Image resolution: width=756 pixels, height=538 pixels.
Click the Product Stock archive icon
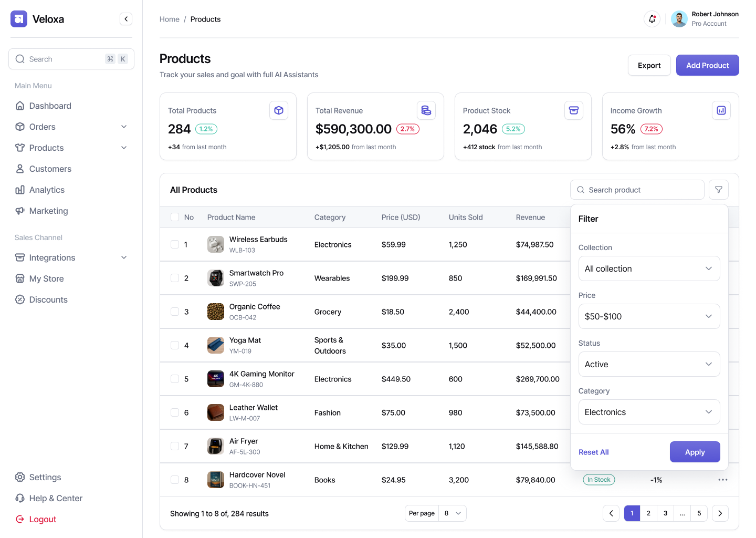click(574, 110)
